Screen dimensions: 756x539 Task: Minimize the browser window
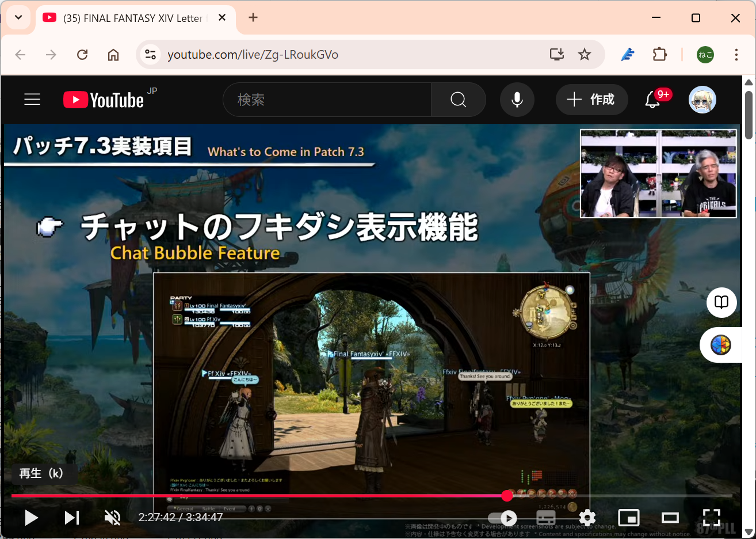[x=656, y=18]
